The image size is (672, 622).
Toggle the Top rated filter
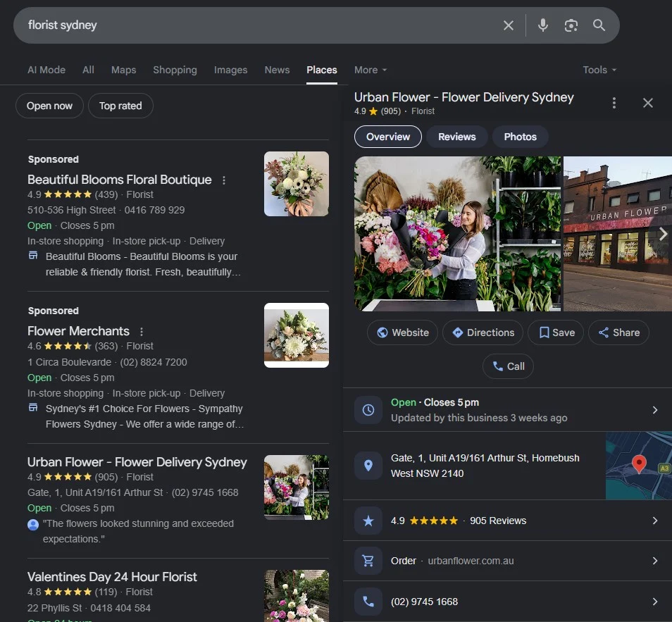pyautogui.click(x=120, y=106)
